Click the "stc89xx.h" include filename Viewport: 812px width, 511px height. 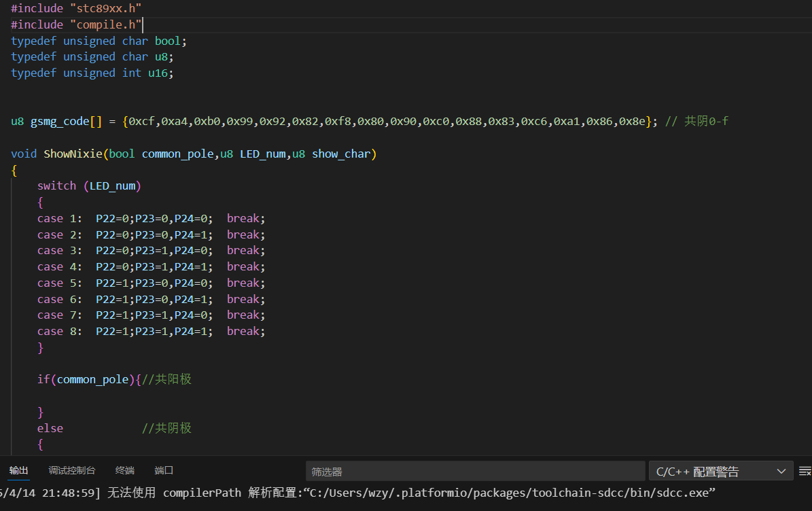[106, 8]
